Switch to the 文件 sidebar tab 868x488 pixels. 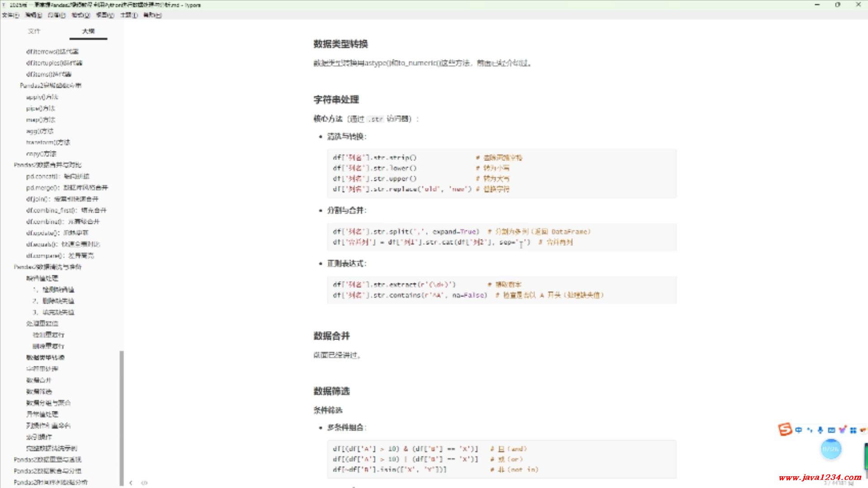(34, 31)
